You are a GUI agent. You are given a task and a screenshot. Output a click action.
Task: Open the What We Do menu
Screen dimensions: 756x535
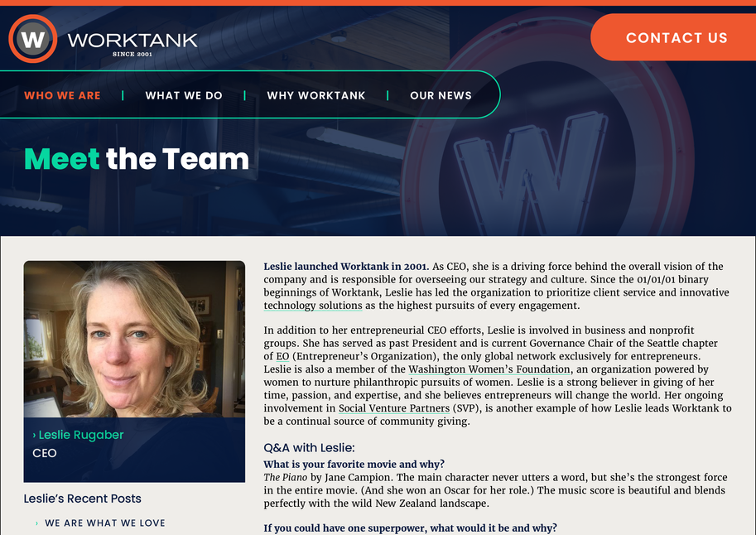point(184,95)
